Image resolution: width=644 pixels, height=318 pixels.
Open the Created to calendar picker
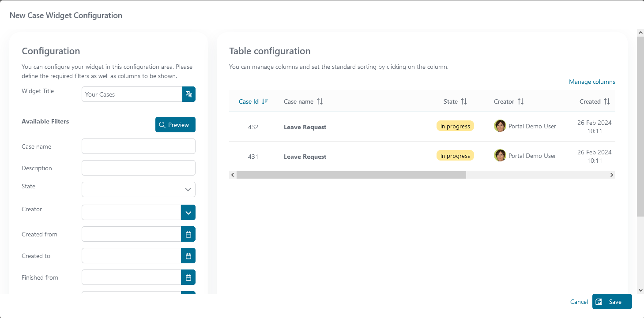(x=188, y=256)
